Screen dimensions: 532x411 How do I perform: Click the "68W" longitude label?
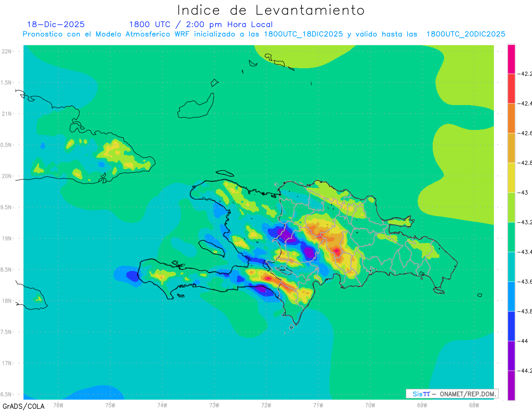(x=474, y=405)
